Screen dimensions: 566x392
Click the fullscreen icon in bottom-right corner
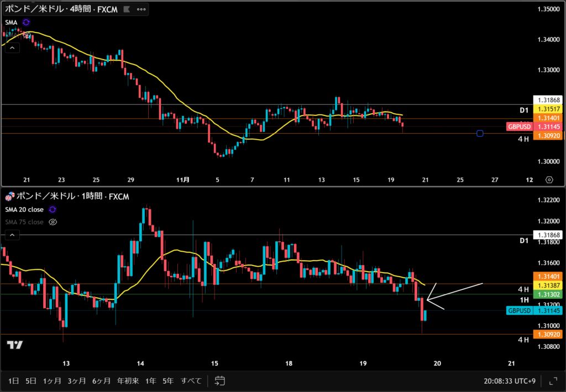click(553, 380)
